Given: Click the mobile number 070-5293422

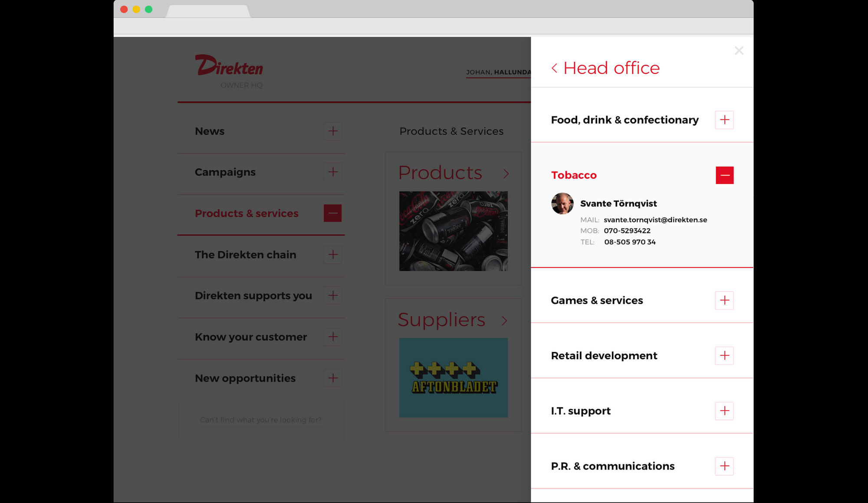Looking at the screenshot, I should pyautogui.click(x=627, y=231).
